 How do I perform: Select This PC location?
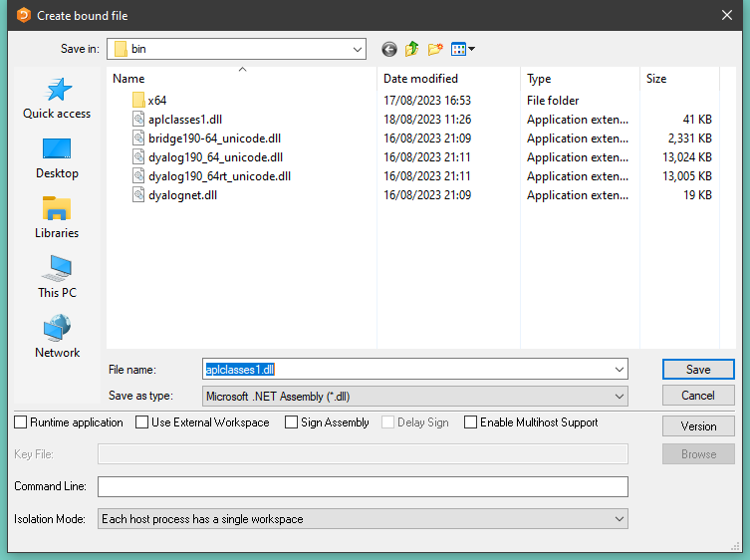57,278
